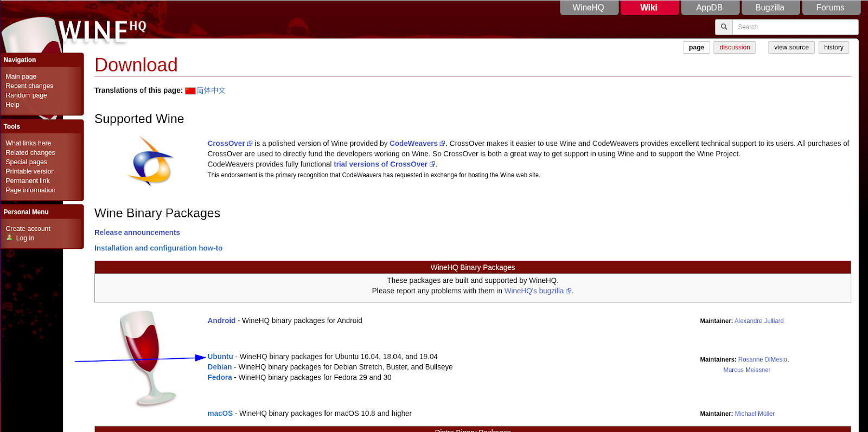Select the Wiki top tab
The image size is (868, 432).
click(649, 8)
